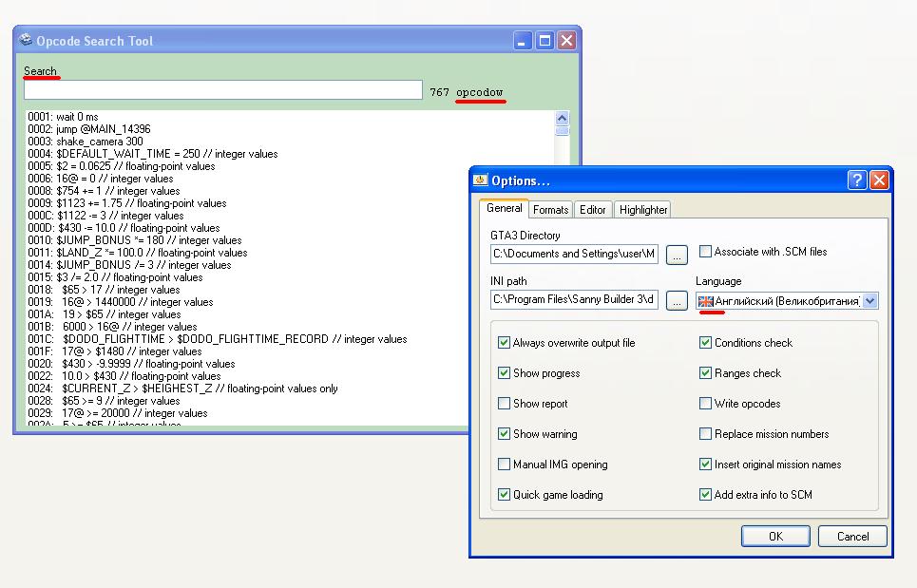
Task: Uncheck Always overwrite output file
Action: coord(505,343)
